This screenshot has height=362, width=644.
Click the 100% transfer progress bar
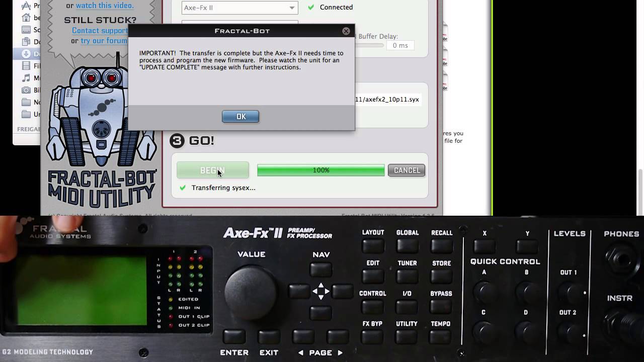320,170
